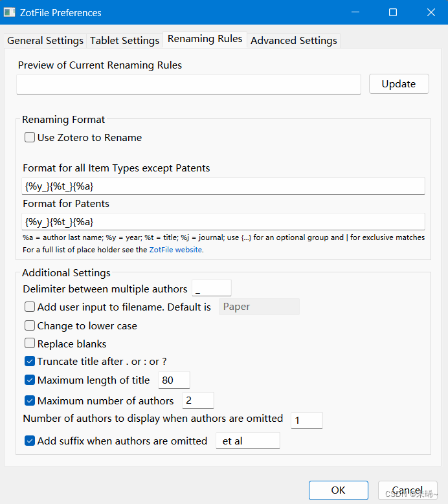Enable Change to lower case
The image size is (448, 504).
click(x=30, y=325)
